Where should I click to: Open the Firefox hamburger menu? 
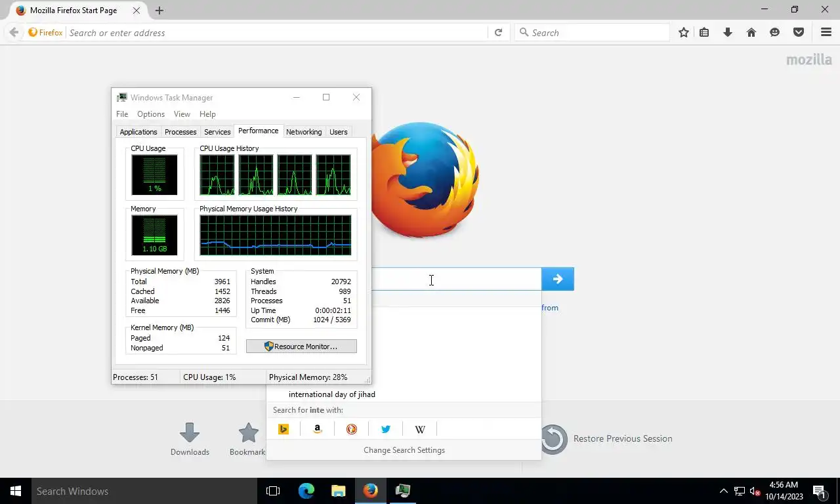826,32
